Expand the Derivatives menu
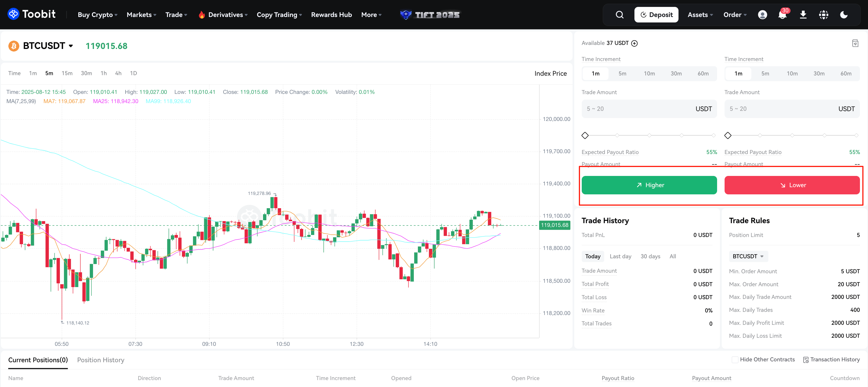868x387 pixels. (x=228, y=14)
